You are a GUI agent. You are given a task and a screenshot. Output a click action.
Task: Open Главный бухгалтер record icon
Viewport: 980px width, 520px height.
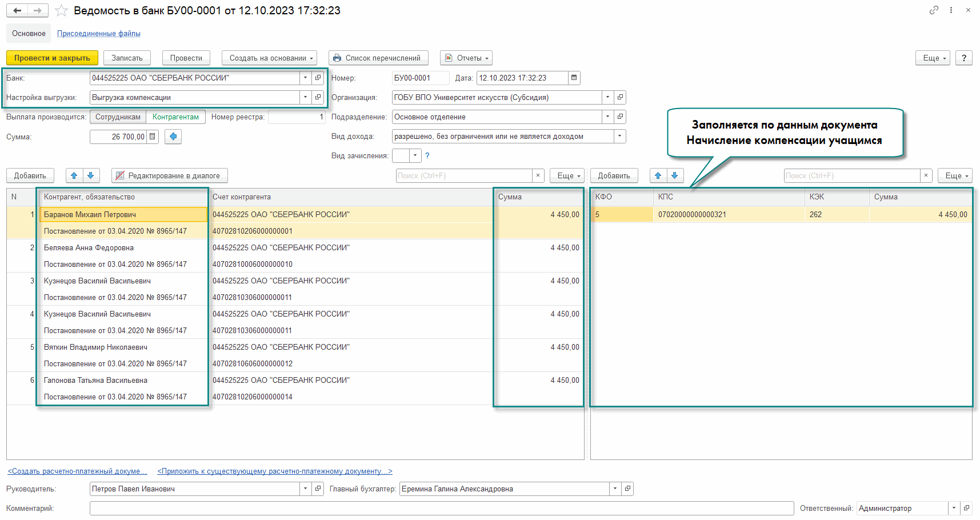[x=627, y=489]
